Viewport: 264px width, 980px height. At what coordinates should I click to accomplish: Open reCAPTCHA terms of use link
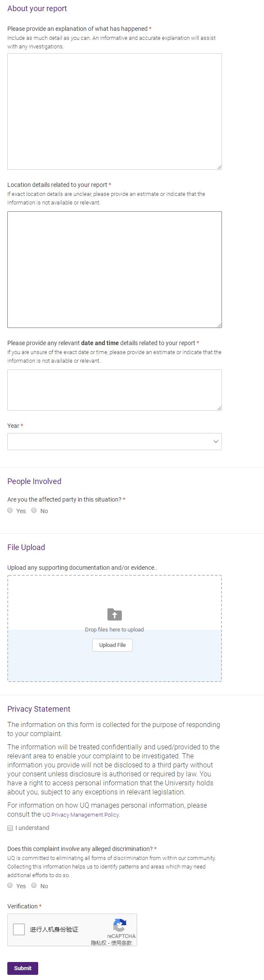point(121,943)
